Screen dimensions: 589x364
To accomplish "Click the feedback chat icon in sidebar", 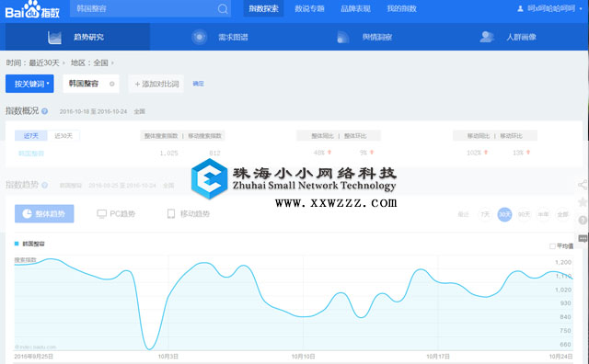I will point(583,238).
